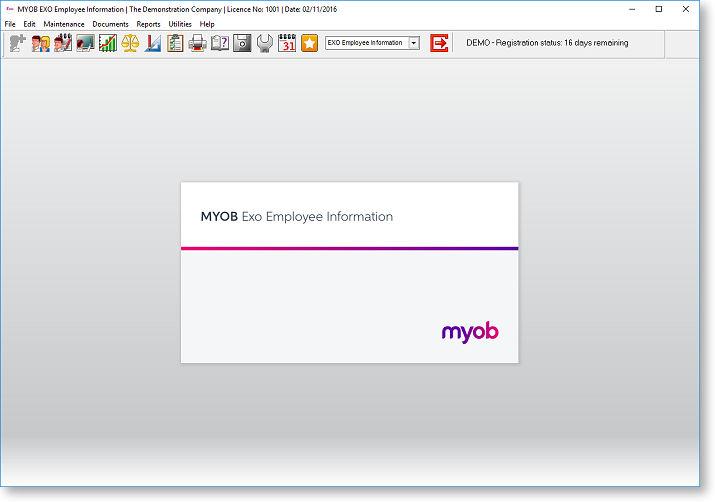This screenshot has height=502, width=715.
Task: Open the golden balance scales icon
Action: (x=130, y=43)
